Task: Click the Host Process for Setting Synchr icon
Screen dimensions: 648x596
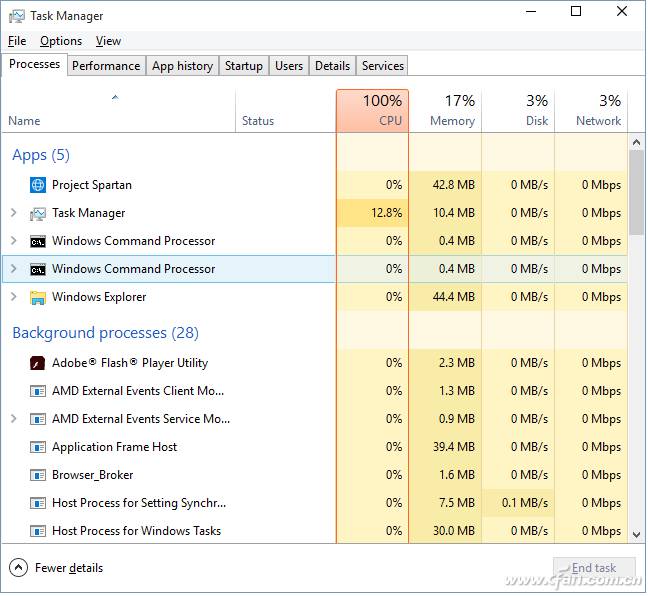Action: [x=38, y=503]
